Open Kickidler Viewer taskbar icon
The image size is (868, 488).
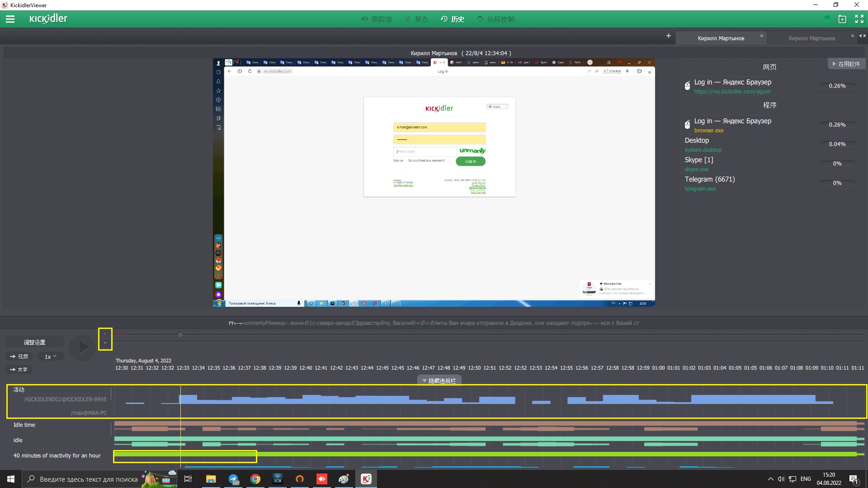click(366, 479)
